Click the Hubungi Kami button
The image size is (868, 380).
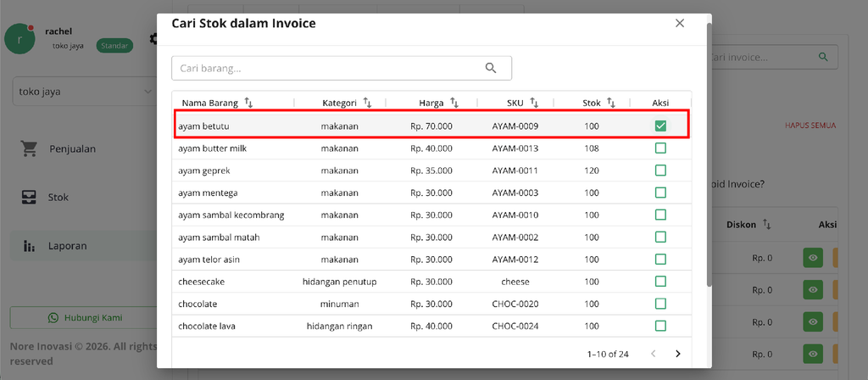85,318
